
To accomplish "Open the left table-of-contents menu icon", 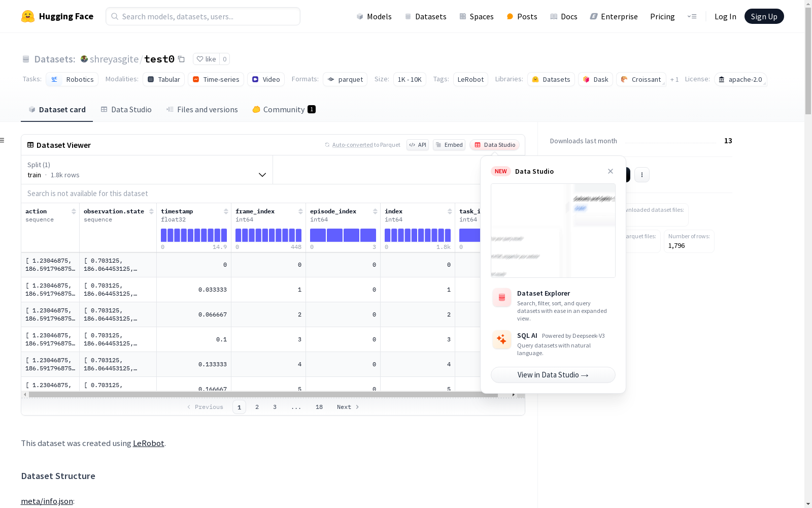I will pyautogui.click(x=3, y=140).
